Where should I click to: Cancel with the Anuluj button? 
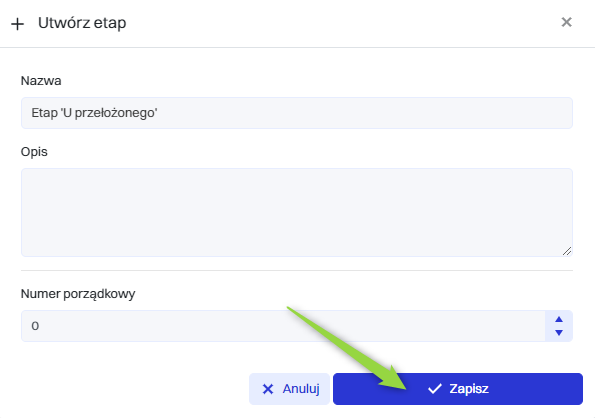289,389
